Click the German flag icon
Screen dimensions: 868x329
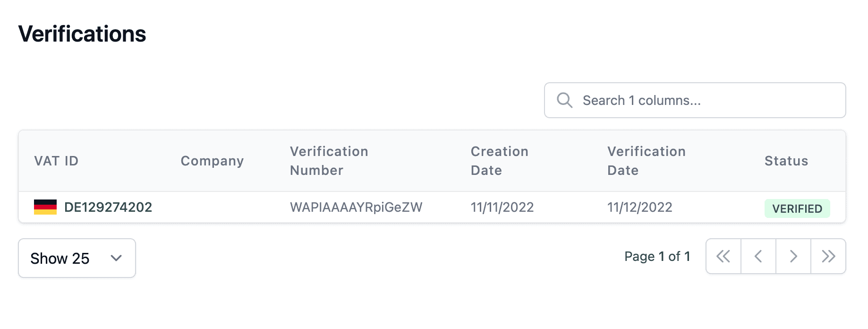click(45, 207)
